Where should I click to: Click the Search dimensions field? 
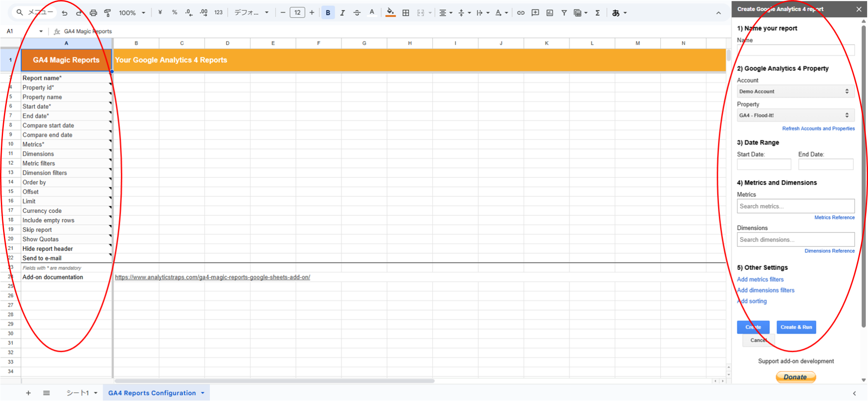click(x=795, y=239)
